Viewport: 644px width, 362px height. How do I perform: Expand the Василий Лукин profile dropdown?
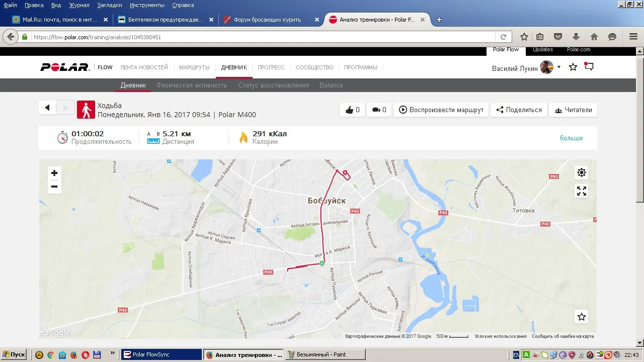[559, 67]
